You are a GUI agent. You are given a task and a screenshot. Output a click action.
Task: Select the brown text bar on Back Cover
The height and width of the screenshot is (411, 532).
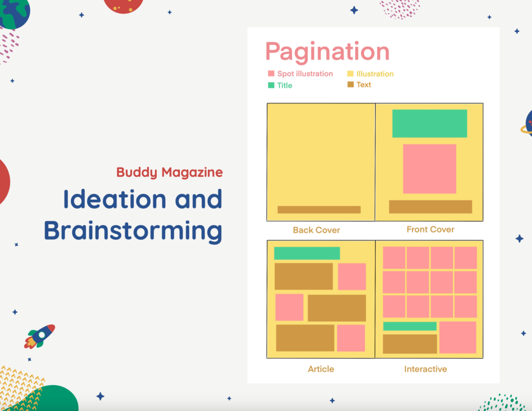pyautogui.click(x=319, y=210)
